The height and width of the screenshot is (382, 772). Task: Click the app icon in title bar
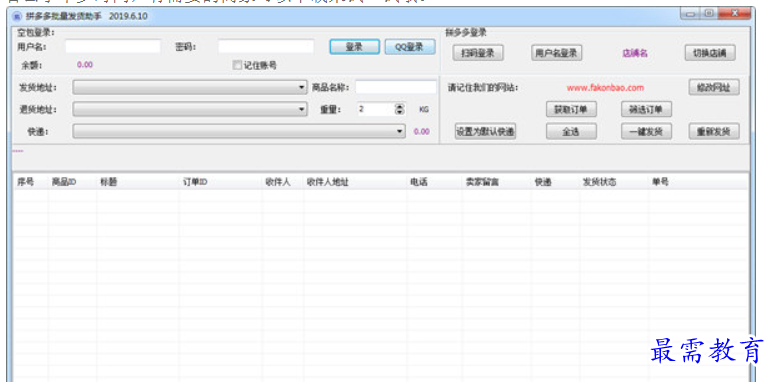coord(18,16)
